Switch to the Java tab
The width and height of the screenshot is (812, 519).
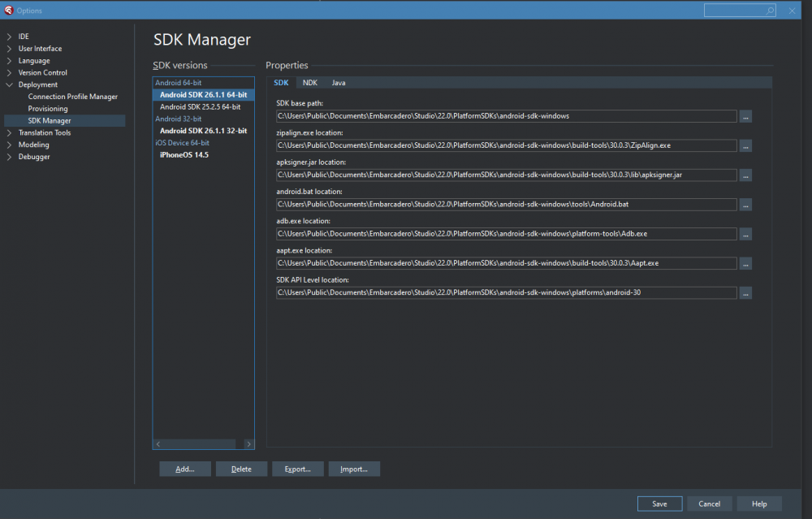click(338, 83)
